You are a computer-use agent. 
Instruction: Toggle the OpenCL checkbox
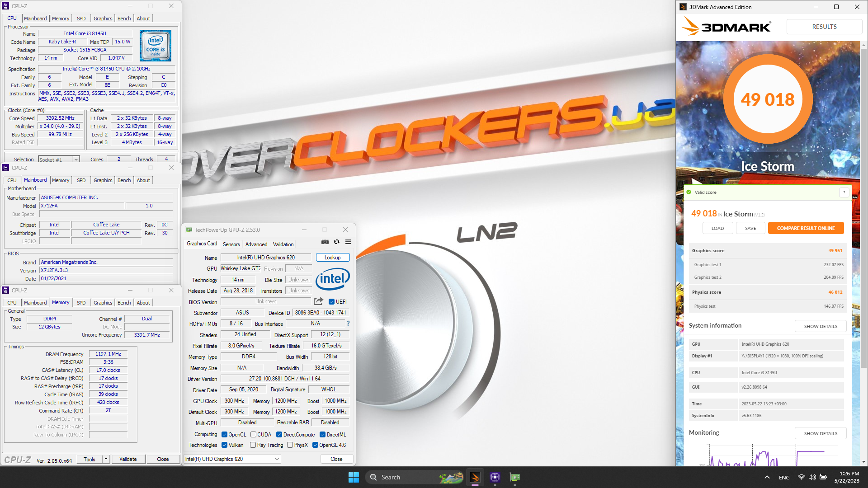pyautogui.click(x=224, y=435)
